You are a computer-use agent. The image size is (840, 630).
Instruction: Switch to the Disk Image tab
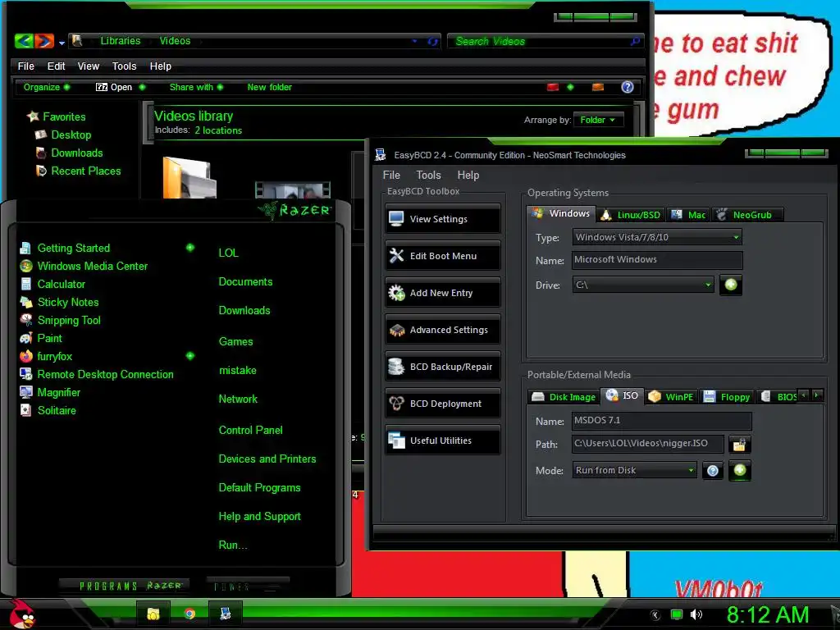[x=564, y=397]
